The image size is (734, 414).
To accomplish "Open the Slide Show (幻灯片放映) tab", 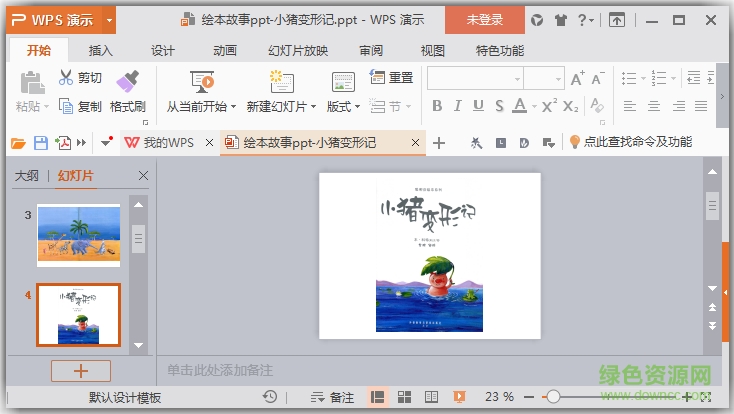I will [298, 51].
